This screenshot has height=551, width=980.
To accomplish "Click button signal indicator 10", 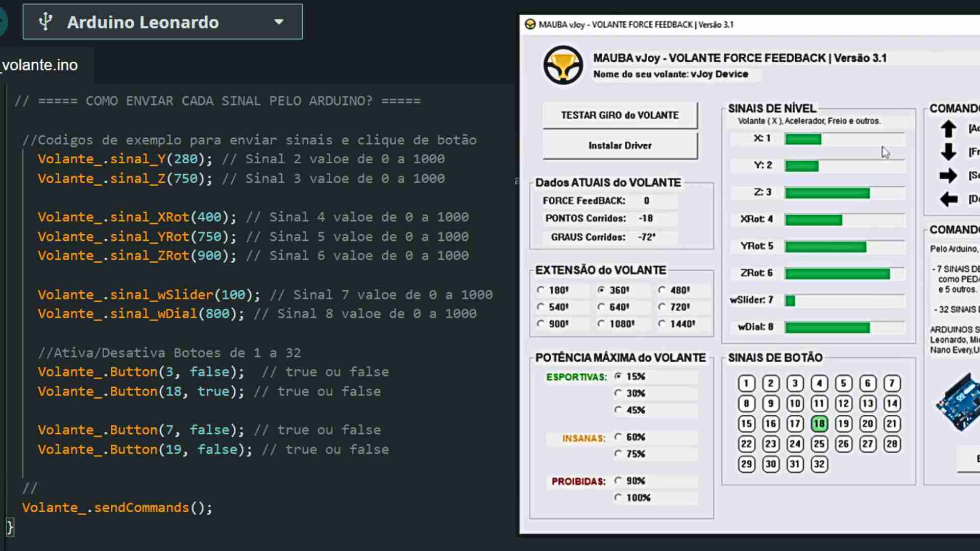I will 795,404.
